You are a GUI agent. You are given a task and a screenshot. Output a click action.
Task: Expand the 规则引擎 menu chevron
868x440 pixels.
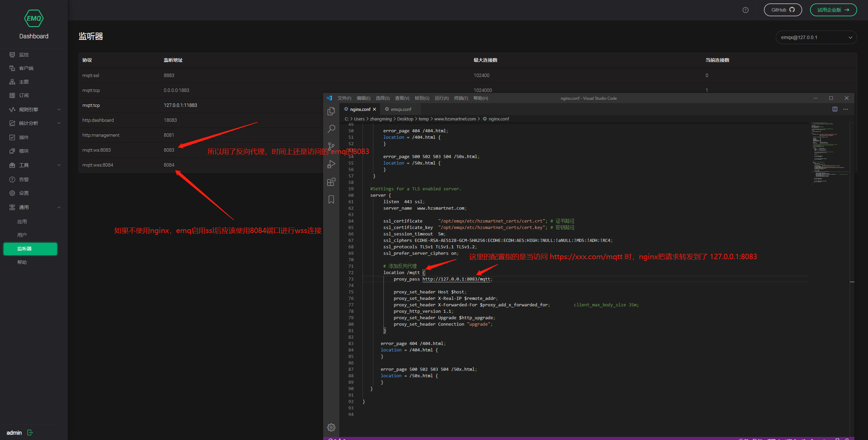click(59, 110)
